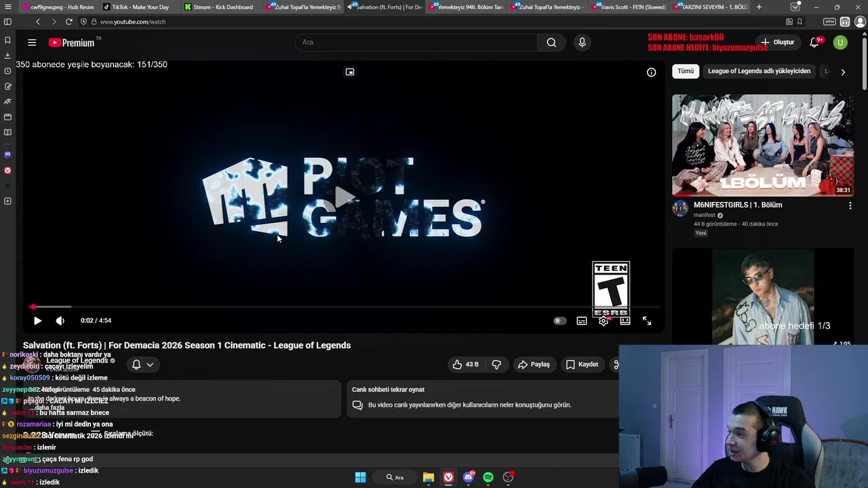This screenshot has width=868, height=488.
Task: Open bookmarks panel in sidebar
Action: point(7,40)
